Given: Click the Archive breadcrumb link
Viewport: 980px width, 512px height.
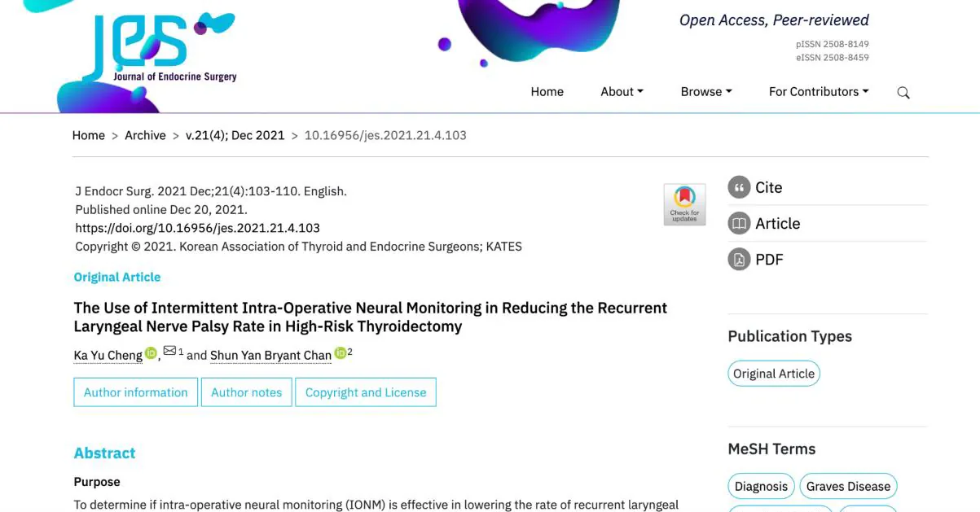Looking at the screenshot, I should point(145,135).
